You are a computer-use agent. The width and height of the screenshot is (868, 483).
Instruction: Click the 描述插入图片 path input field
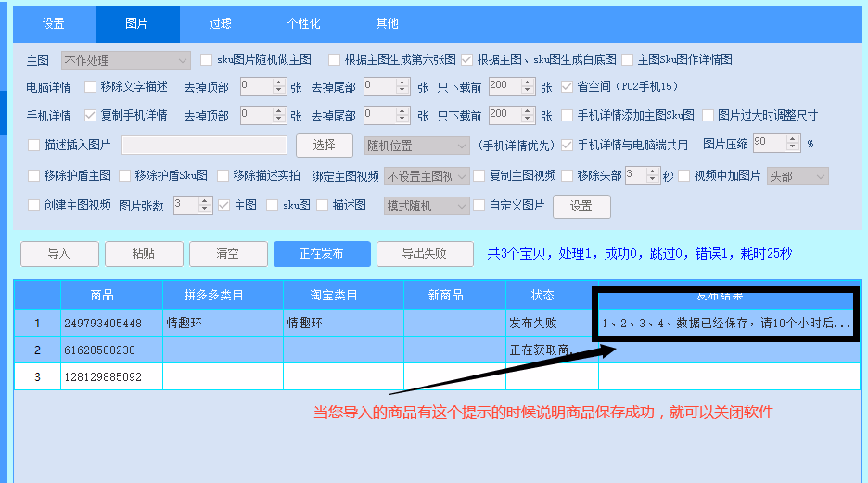[x=204, y=145]
